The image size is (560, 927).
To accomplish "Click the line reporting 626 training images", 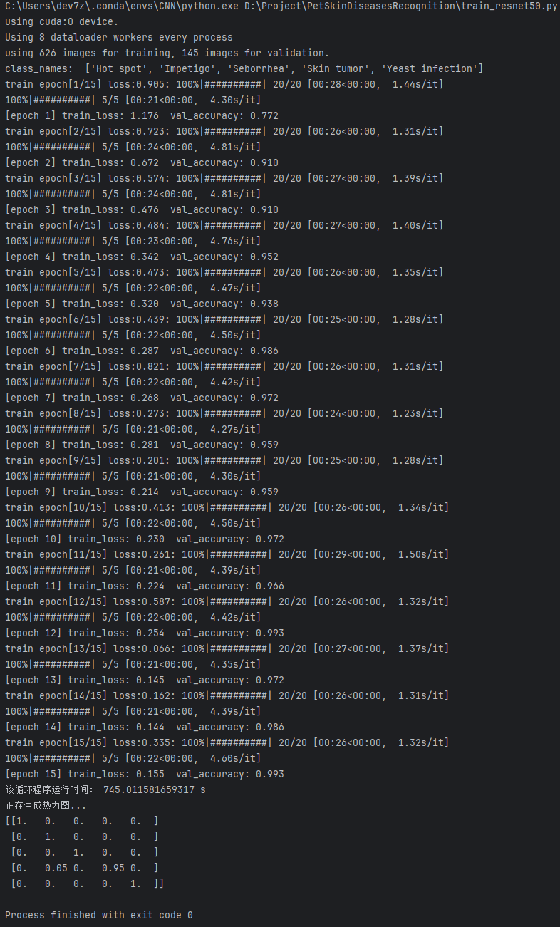I will [167, 53].
